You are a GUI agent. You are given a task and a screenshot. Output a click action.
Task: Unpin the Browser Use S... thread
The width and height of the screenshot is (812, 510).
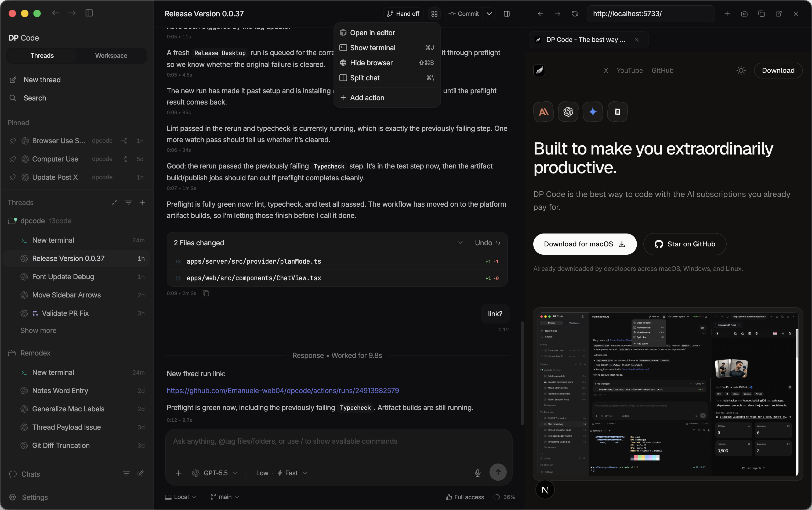pos(13,141)
